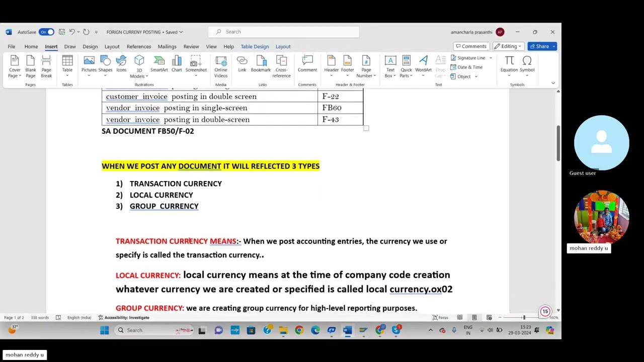Open the Editing mode dropdown
The image size is (644, 362).
click(x=509, y=46)
